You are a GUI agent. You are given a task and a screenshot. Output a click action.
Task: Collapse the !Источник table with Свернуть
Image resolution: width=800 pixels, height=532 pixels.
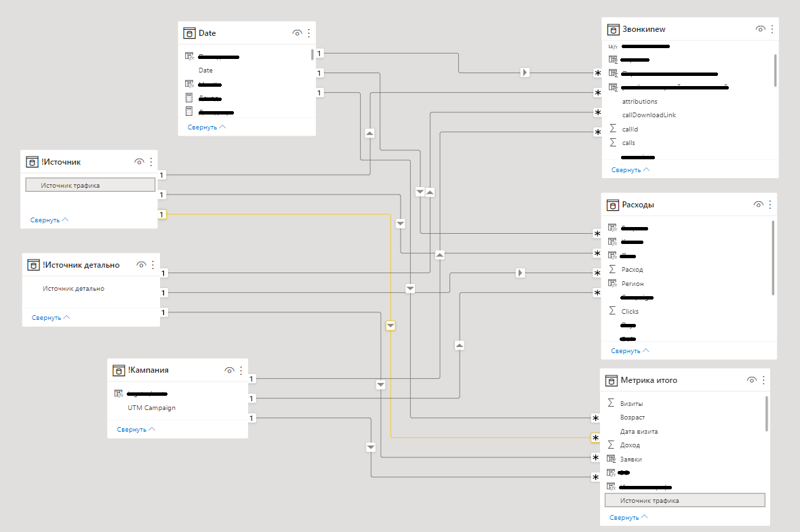[x=49, y=220]
